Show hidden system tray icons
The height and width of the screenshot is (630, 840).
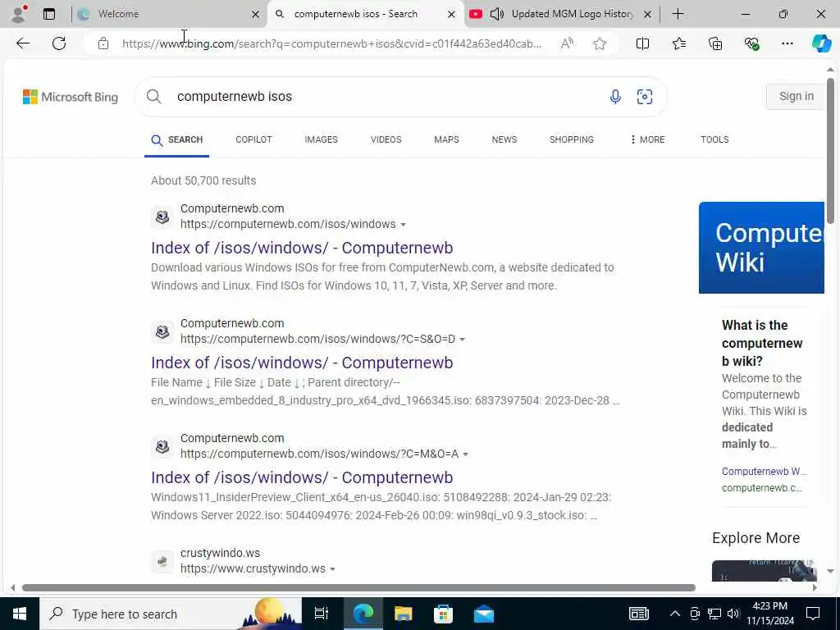(x=675, y=614)
